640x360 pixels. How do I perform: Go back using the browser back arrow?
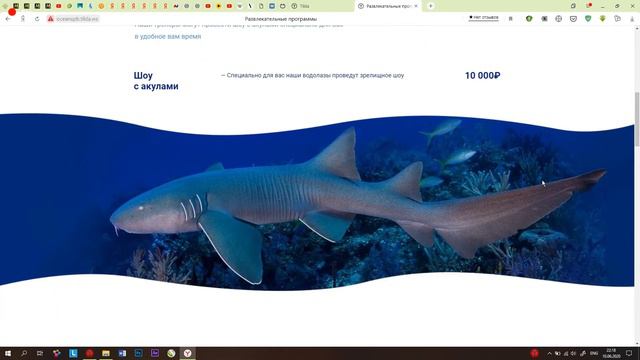[x=8, y=19]
